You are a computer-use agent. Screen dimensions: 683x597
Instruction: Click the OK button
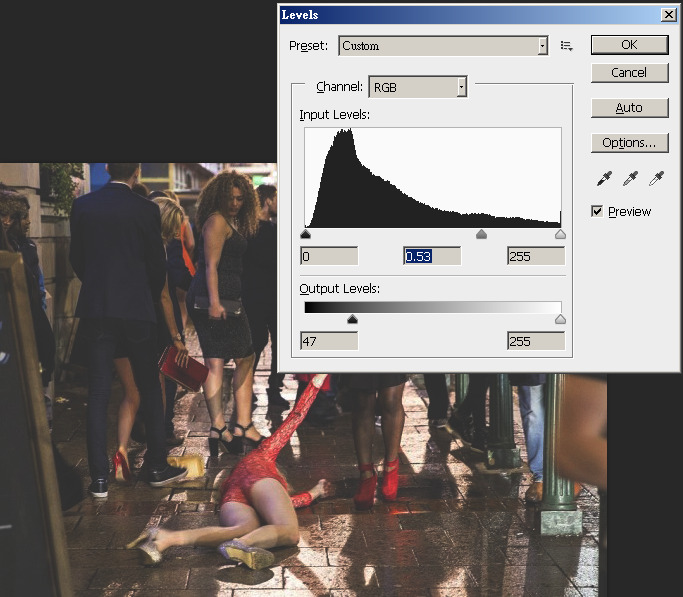[629, 45]
